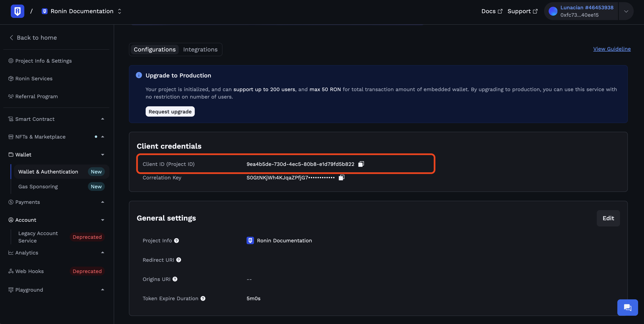Click the Client credentials heading
This screenshot has height=324, width=644.
click(x=169, y=146)
